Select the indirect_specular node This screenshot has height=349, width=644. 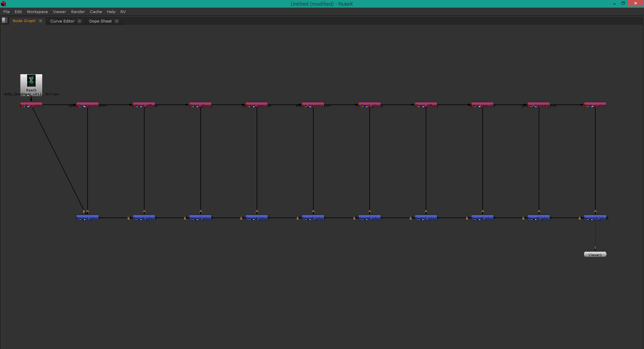click(257, 105)
